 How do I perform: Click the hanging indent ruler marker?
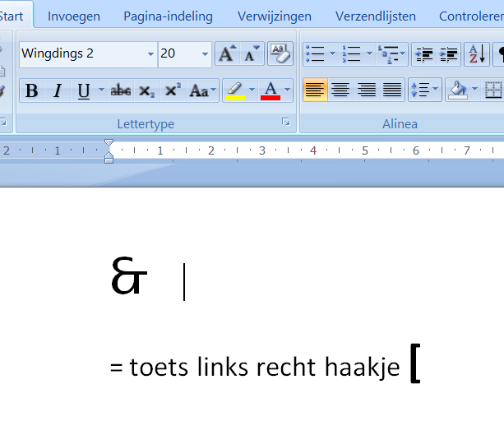point(109,155)
